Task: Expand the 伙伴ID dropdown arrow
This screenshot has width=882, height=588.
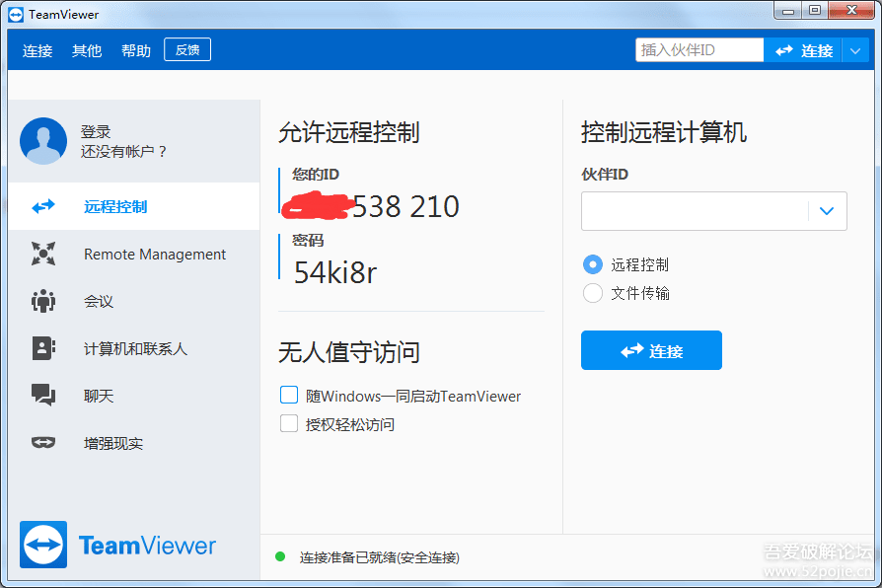Action: pos(827,211)
